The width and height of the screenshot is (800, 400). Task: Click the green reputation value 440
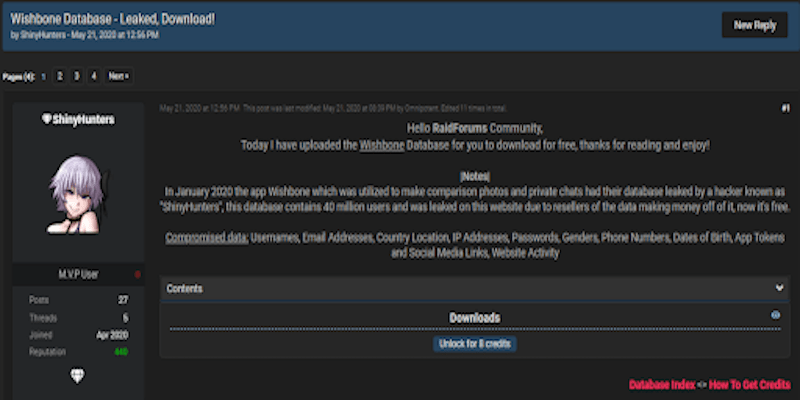pyautogui.click(x=121, y=352)
